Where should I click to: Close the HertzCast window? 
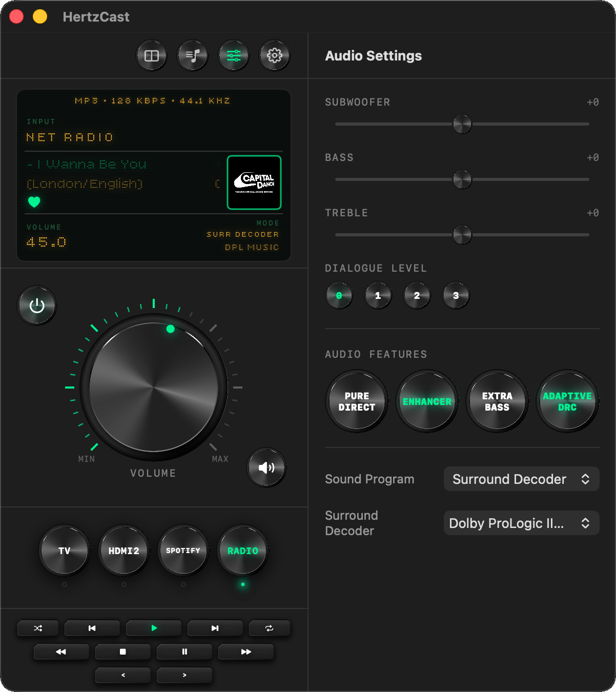pyautogui.click(x=16, y=16)
